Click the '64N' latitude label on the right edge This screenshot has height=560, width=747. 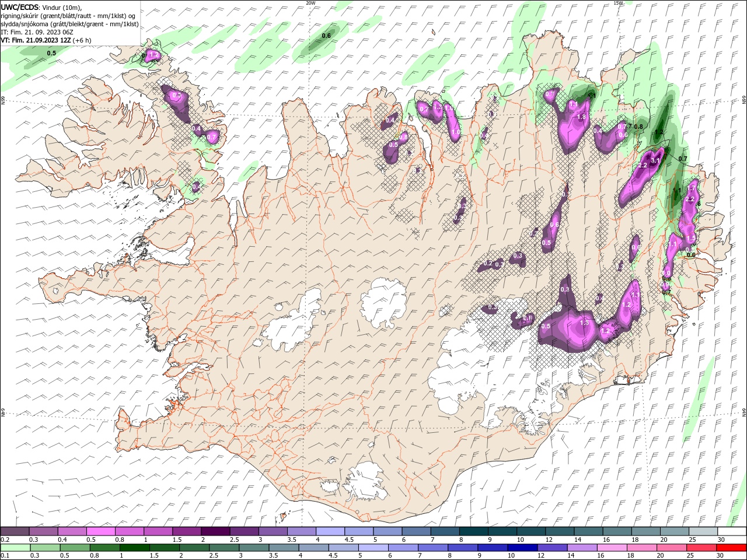744,412
